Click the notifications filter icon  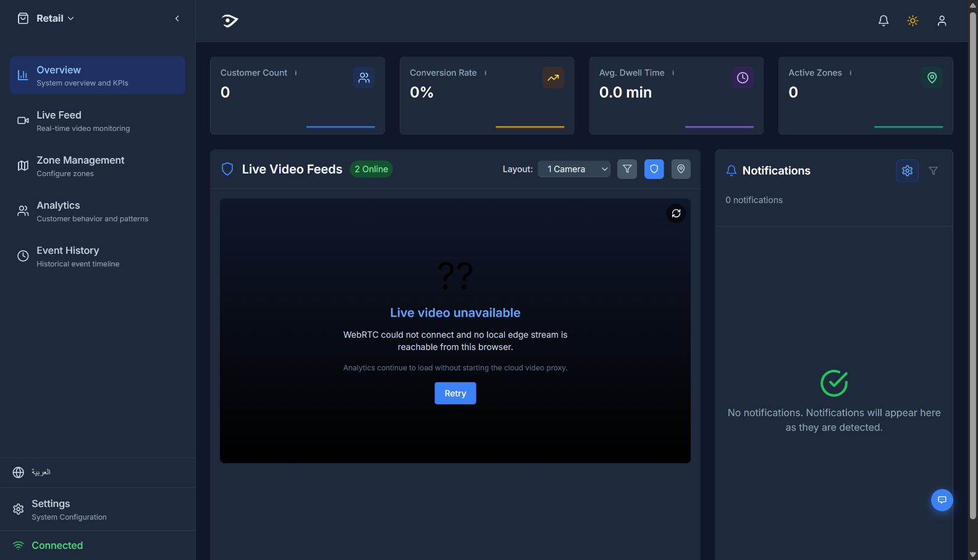tap(934, 171)
